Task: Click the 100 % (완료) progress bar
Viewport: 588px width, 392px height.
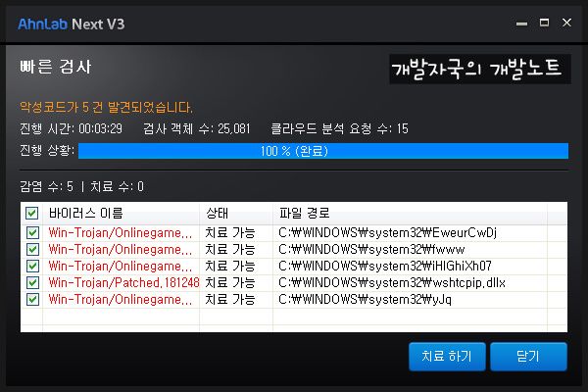Action: (323, 151)
